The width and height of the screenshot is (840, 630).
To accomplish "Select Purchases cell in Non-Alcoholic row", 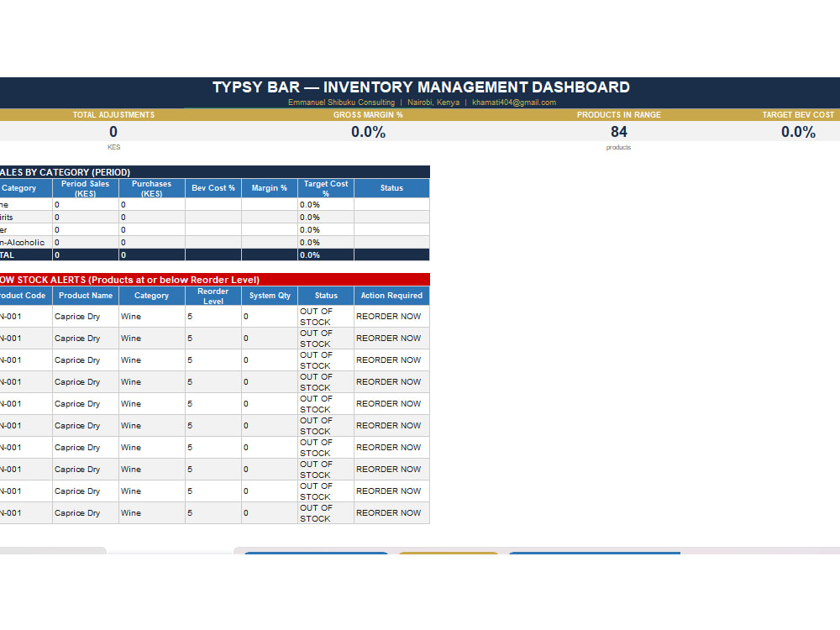I will click(x=151, y=242).
